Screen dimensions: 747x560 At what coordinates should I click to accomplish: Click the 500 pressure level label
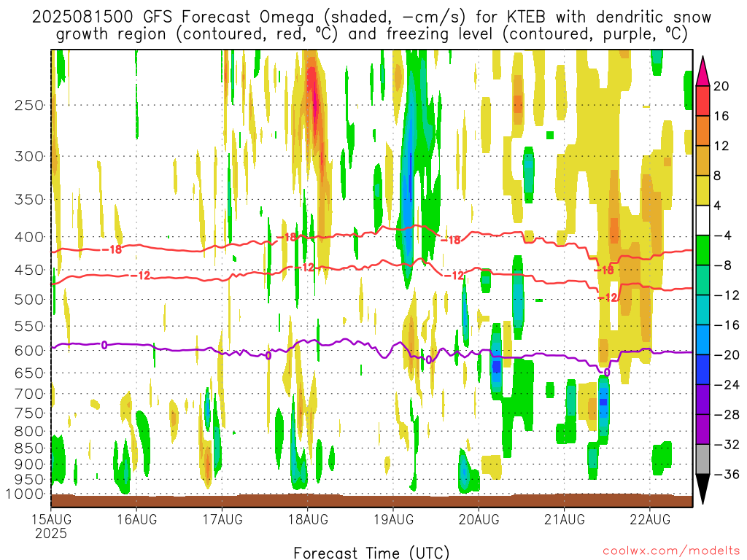tap(29, 300)
